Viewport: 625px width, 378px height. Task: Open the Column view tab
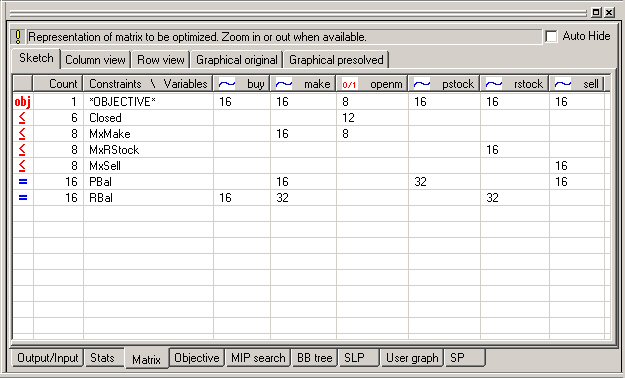pos(95,60)
